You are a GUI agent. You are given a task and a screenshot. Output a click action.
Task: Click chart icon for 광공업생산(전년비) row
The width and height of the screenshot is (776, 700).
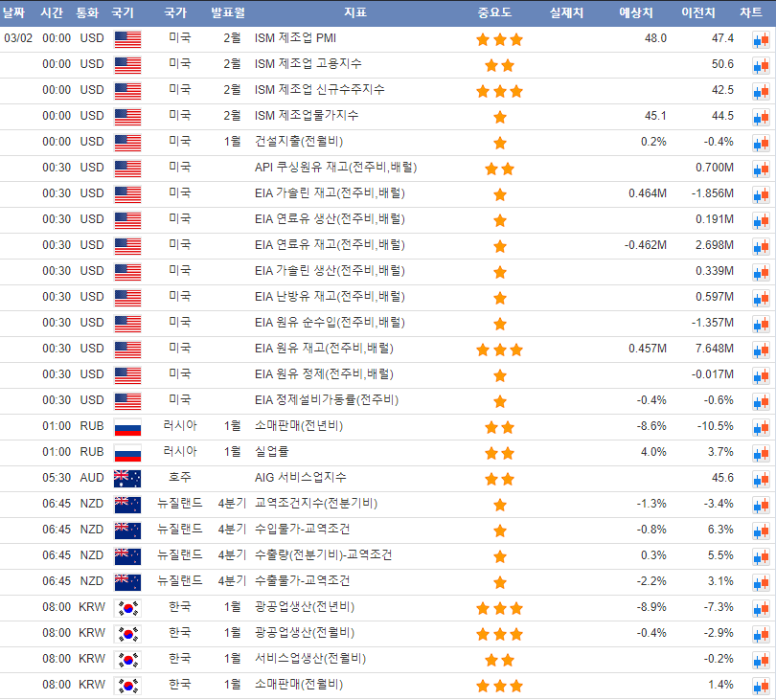760,608
